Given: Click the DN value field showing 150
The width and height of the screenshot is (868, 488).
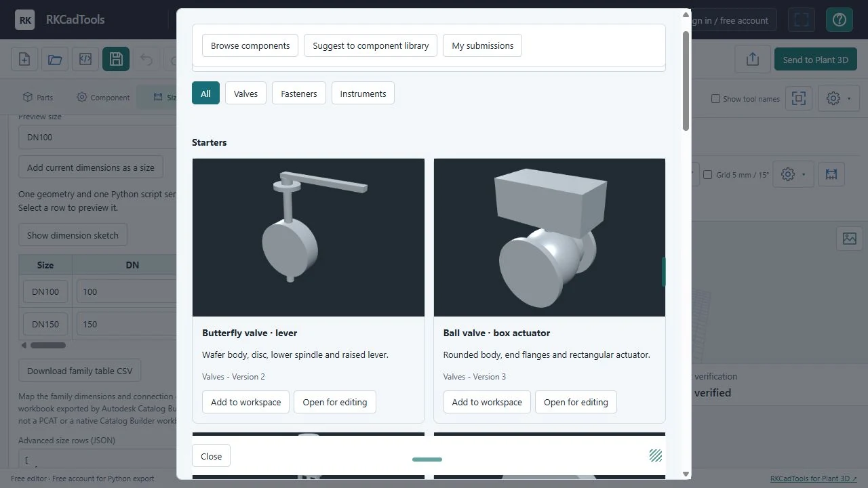Looking at the screenshot, I should click(127, 324).
